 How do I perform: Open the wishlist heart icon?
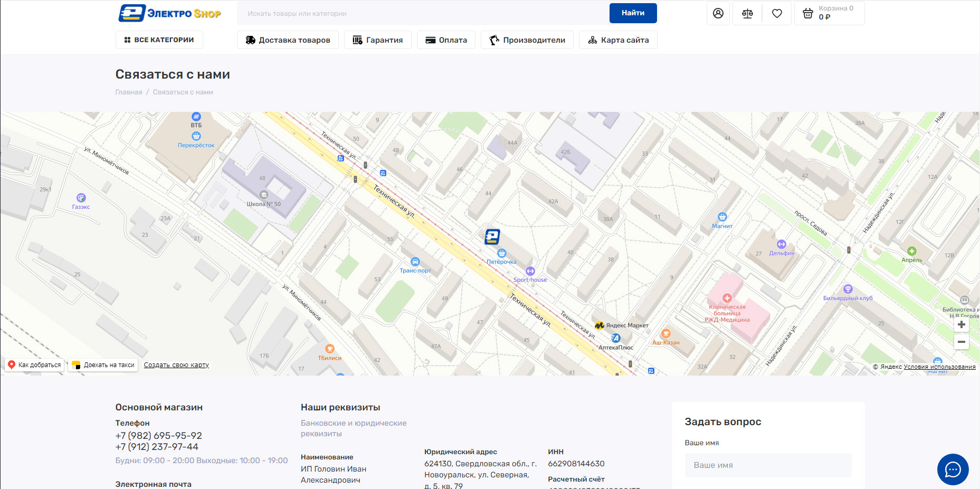point(777,13)
